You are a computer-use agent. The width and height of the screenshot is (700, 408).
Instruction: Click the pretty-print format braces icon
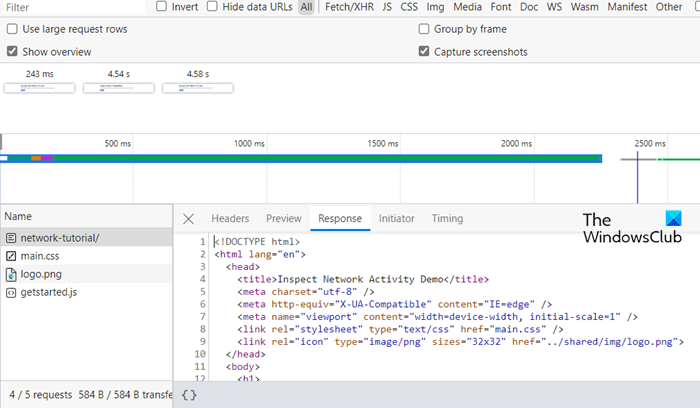[189, 395]
